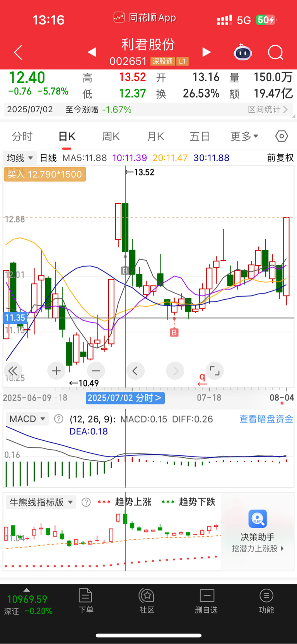Tap DEA:0.18 indicator value
The width and height of the screenshot is (297, 644).
coord(89,431)
